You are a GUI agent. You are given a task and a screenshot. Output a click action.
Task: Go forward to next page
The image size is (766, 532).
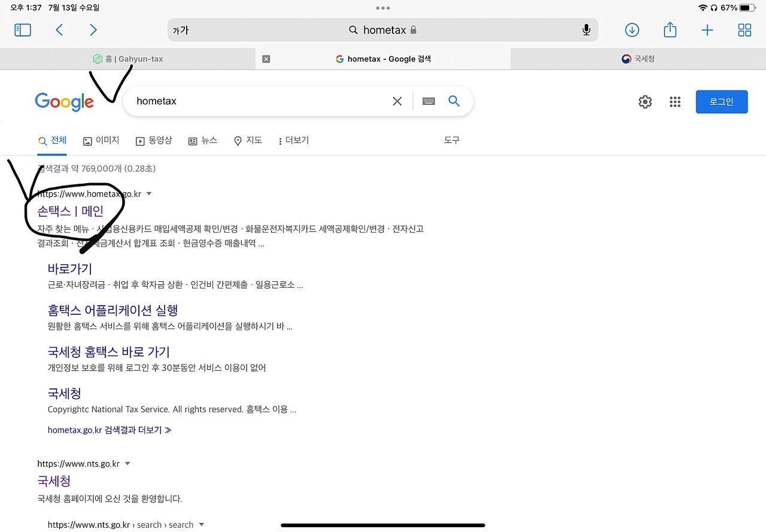93,30
